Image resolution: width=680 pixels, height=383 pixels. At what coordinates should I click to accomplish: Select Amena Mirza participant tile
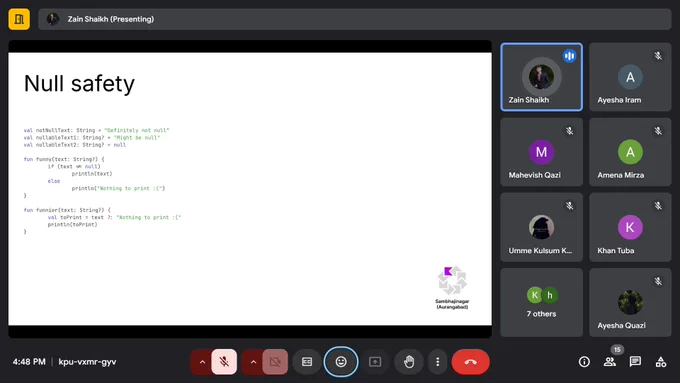tap(630, 152)
